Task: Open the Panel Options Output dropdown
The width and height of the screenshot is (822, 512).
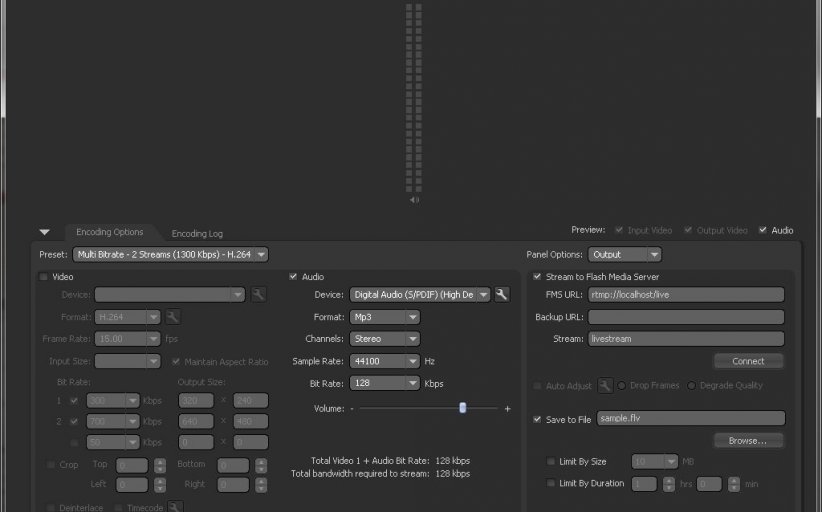Action: tap(624, 255)
